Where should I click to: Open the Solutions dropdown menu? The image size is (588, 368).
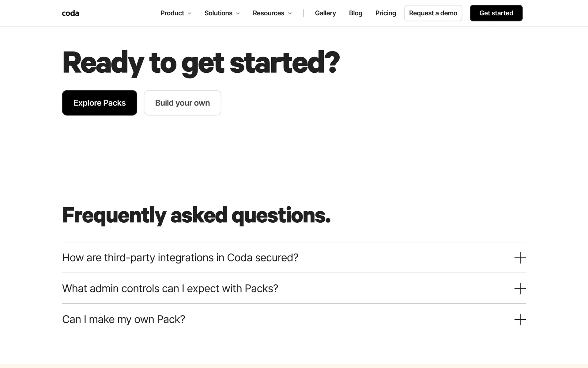tap(218, 13)
